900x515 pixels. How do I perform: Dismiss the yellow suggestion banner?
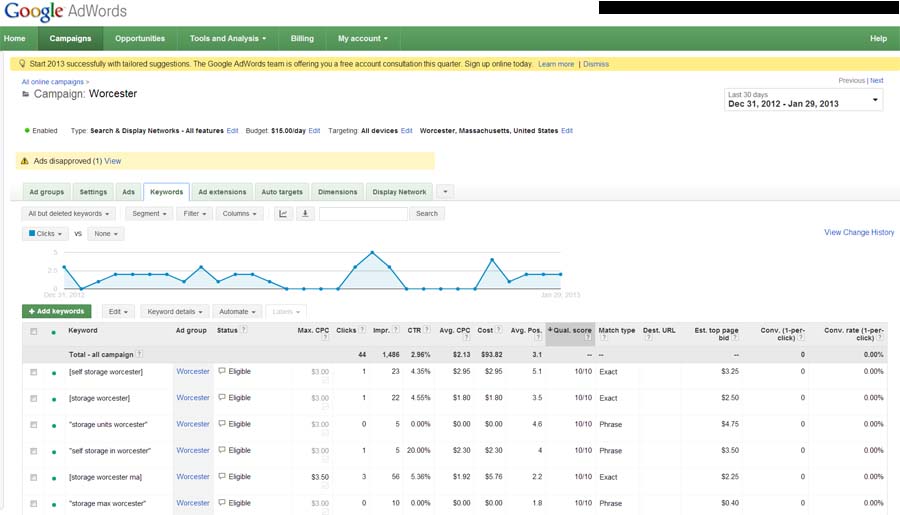[596, 64]
